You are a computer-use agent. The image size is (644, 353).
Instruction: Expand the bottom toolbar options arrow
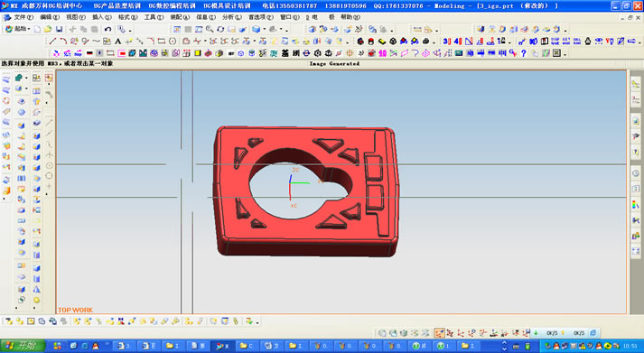coord(257,322)
